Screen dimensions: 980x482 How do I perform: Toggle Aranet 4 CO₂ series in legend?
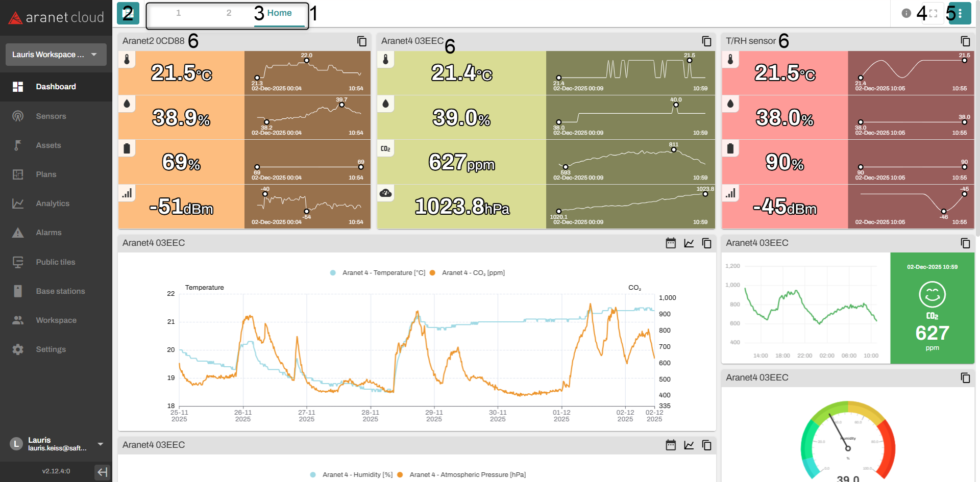473,273
